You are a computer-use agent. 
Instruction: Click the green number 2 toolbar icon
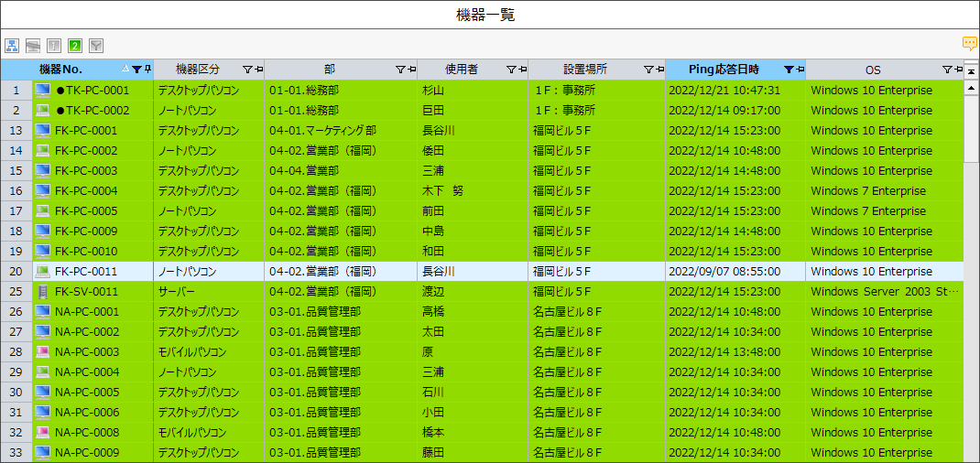(x=75, y=45)
